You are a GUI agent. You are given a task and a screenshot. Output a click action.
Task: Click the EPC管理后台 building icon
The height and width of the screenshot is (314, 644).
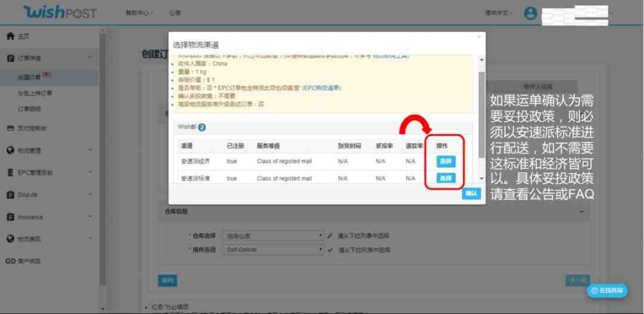pos(10,172)
